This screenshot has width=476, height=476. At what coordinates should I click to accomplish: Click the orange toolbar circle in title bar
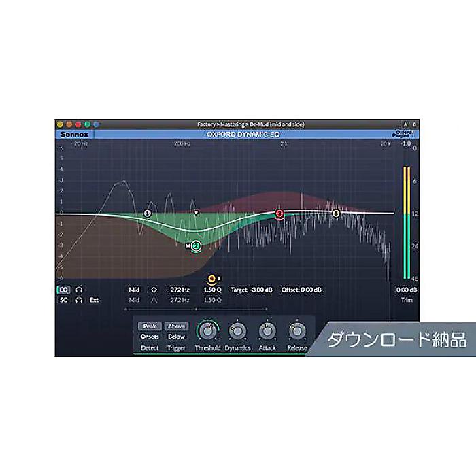click(69, 124)
